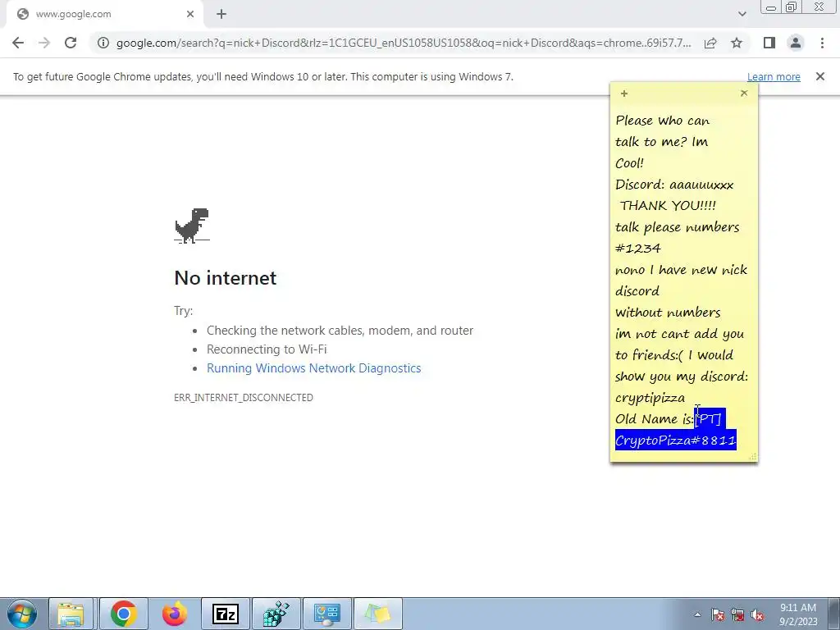
Task: Delete the yellow sticky note
Action: tap(744, 94)
